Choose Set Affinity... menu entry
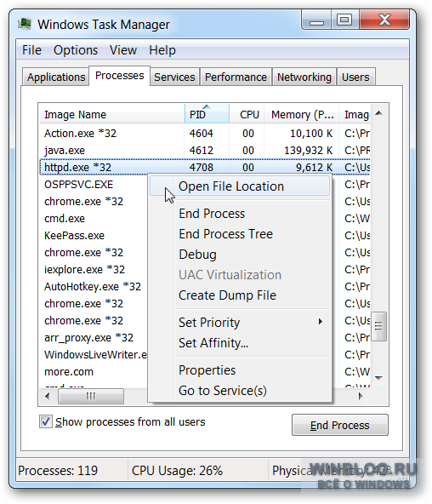Viewport: 432px width, 504px height. coord(240,342)
